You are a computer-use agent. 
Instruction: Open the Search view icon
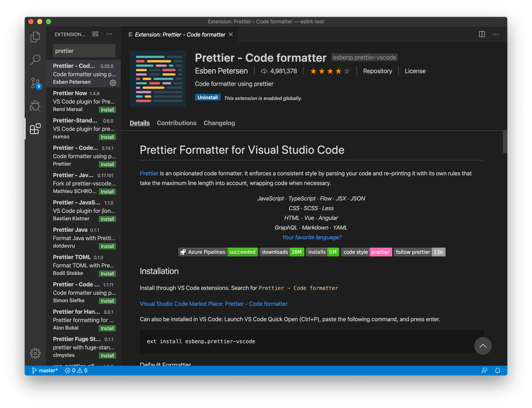[35, 59]
